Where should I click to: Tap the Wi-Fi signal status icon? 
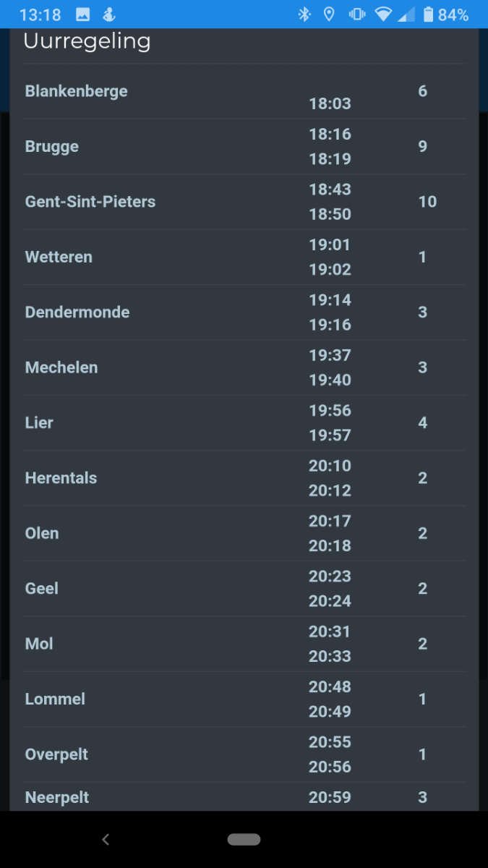click(383, 14)
